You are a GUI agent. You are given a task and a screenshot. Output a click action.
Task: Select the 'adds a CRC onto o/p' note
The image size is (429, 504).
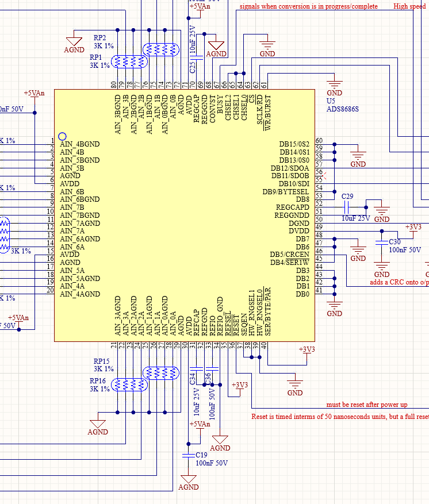click(399, 282)
